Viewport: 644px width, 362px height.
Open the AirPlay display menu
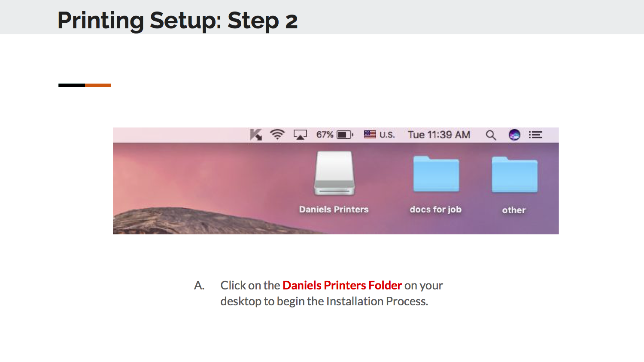point(300,135)
